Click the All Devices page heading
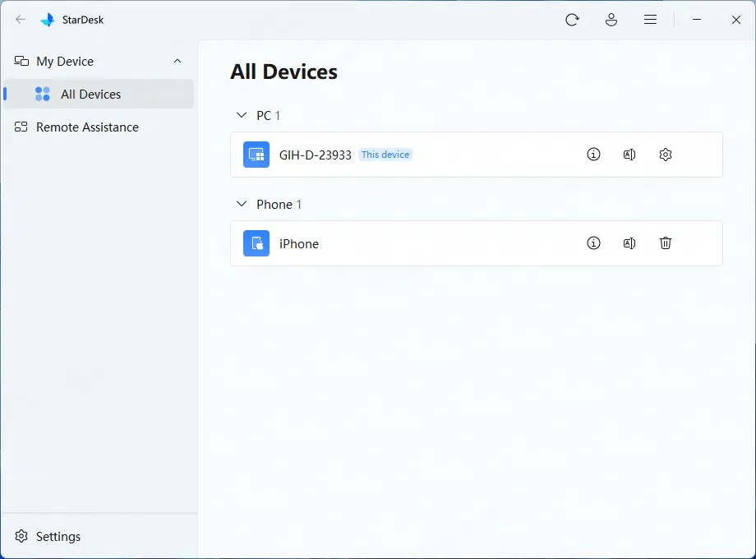Viewport: 756px width, 559px height. click(x=283, y=72)
